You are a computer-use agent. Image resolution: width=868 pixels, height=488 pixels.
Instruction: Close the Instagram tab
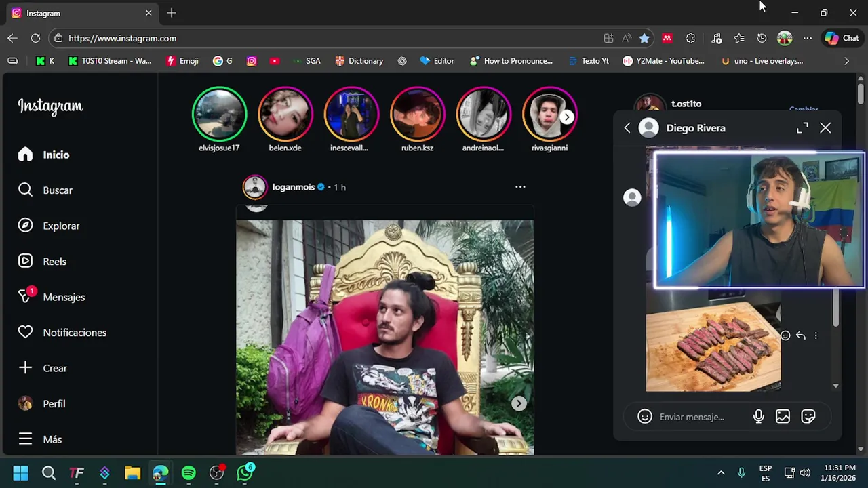coord(149,13)
